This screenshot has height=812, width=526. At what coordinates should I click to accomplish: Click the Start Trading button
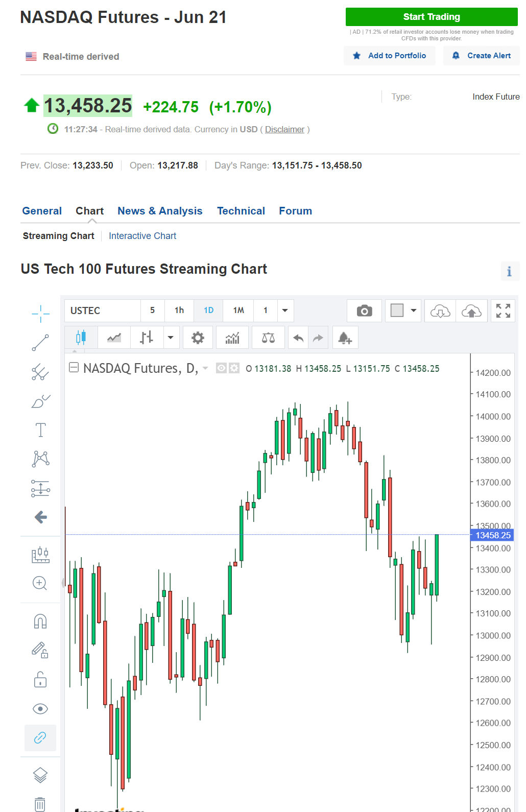tap(432, 17)
